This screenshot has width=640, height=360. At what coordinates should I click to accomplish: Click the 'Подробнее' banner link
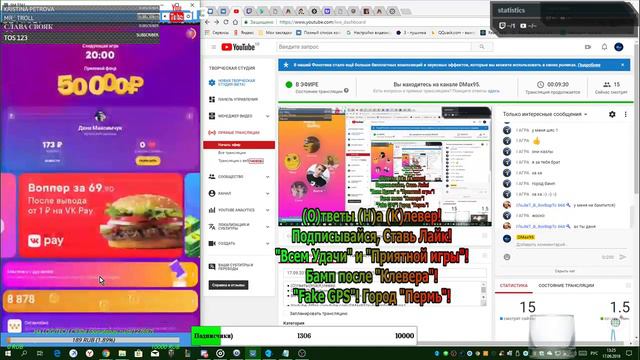pyautogui.click(x=589, y=65)
